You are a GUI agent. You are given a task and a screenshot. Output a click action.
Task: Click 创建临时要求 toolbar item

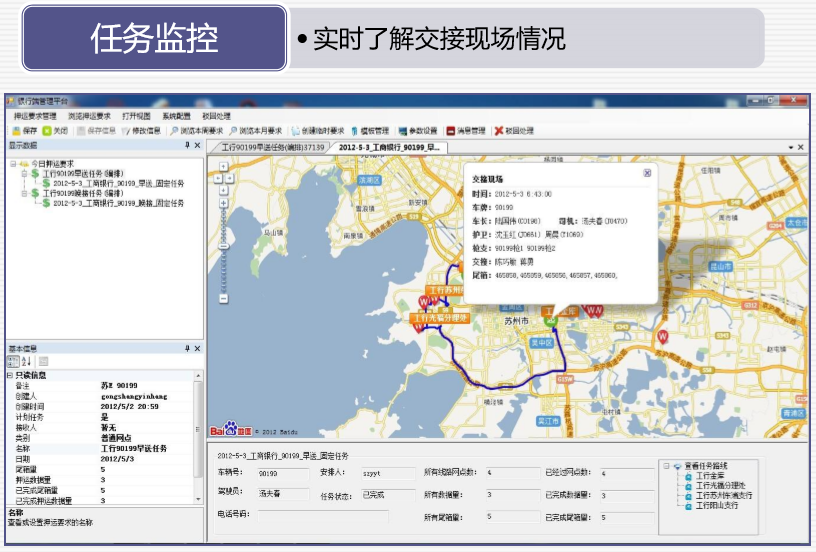317,131
